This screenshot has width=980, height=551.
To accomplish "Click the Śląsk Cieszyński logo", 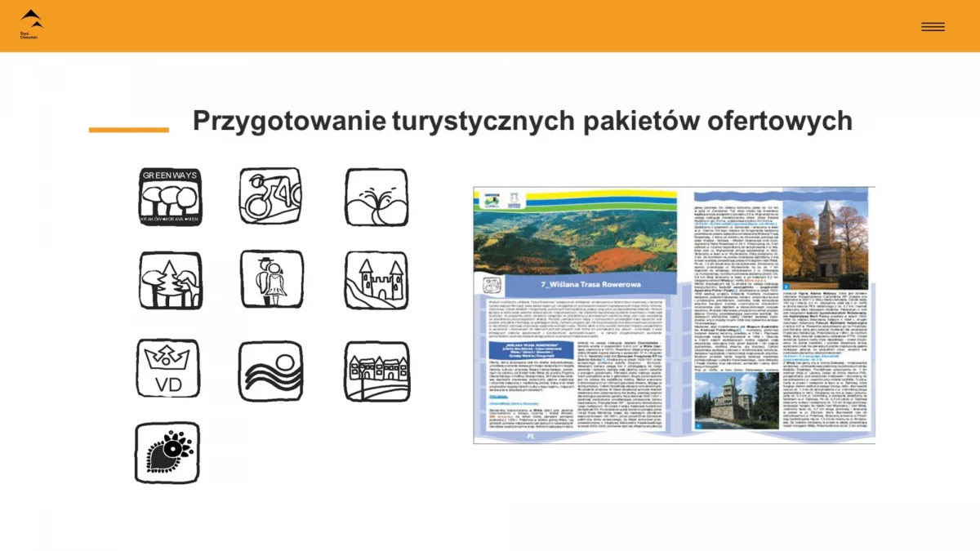I will pos(29,24).
